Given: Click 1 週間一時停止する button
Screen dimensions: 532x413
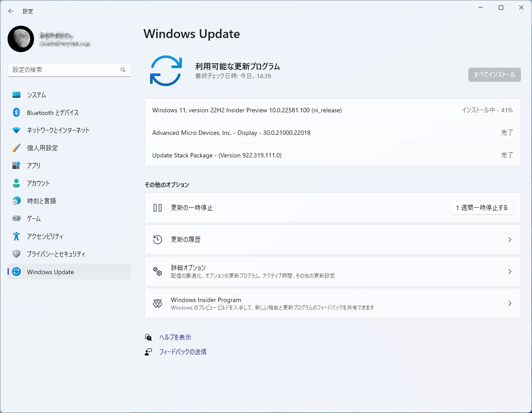Looking at the screenshot, I should click(482, 208).
